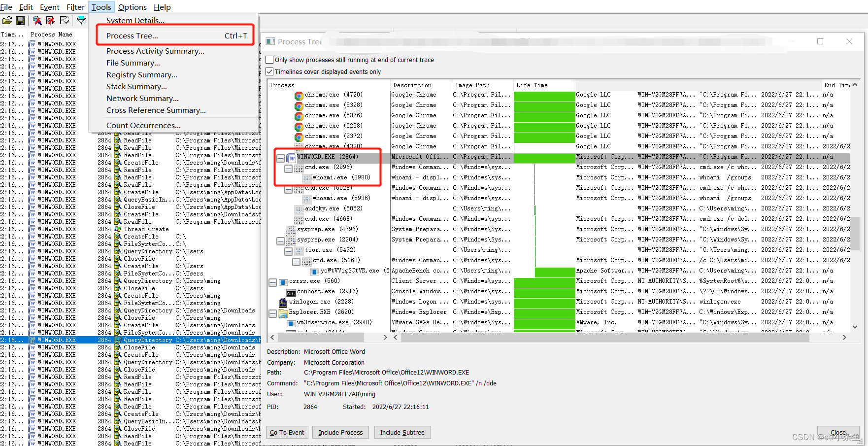Viewport: 868px width, 446px height.
Task: Click right arrow of Process column horizontal scrollbar
Action: (x=385, y=337)
